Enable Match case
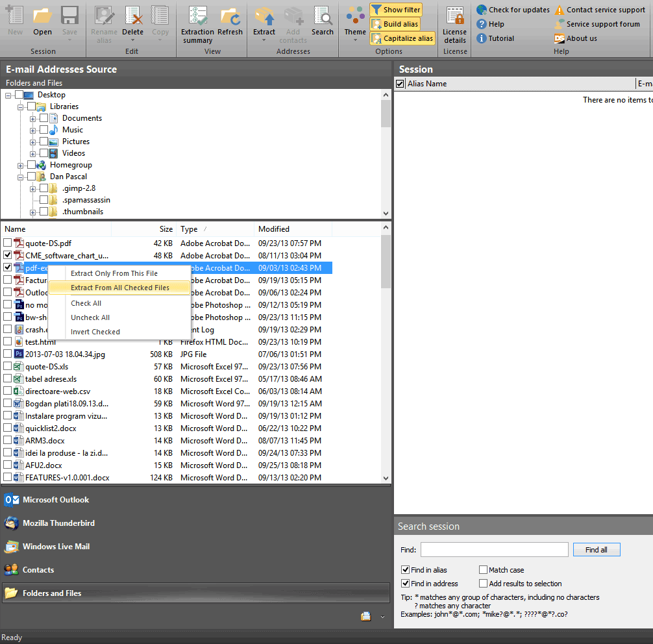The width and height of the screenshot is (653, 644). coord(483,569)
